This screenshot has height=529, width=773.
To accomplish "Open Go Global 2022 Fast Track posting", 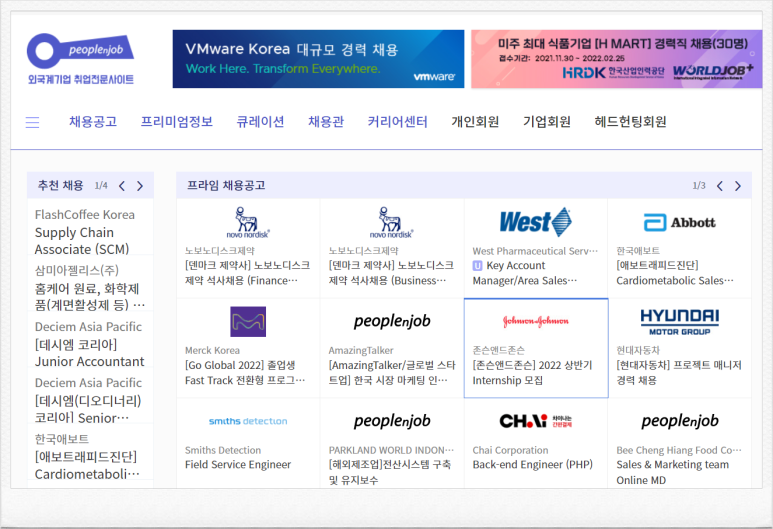I will (245, 373).
